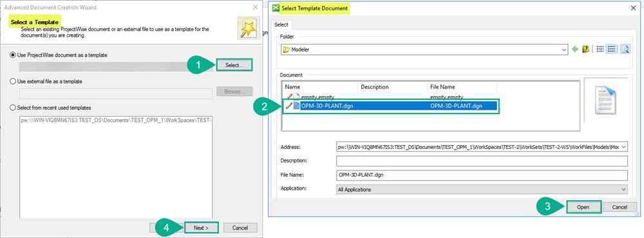The image size is (644, 238).
Task: Cancel the Select Template Document dialog
Action: [x=620, y=207]
